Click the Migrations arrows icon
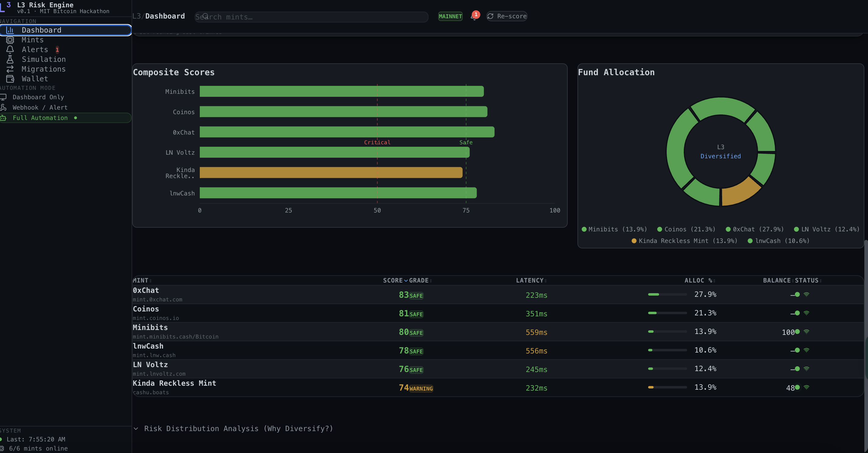This screenshot has height=453, width=868. (10, 69)
